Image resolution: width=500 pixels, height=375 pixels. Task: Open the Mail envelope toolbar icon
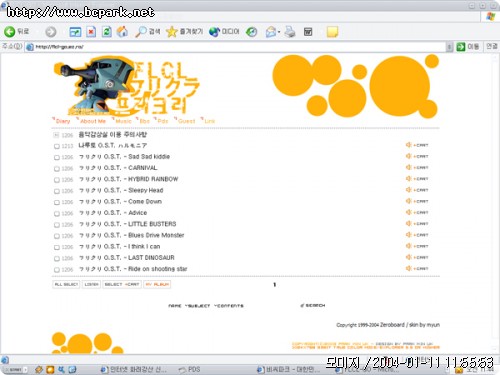point(271,32)
